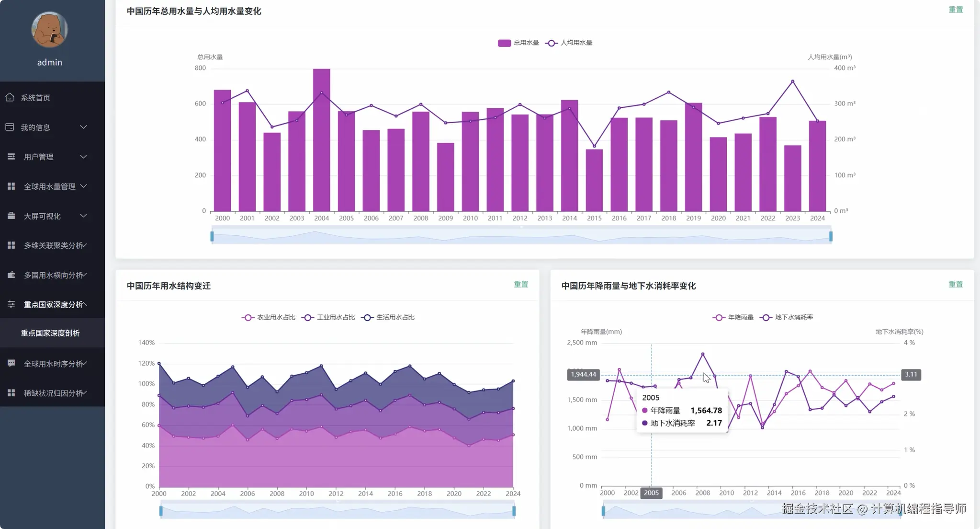The image size is (980, 529).
Task: Click the 2023 peak point of 人均用水量 line
Action: (x=792, y=81)
